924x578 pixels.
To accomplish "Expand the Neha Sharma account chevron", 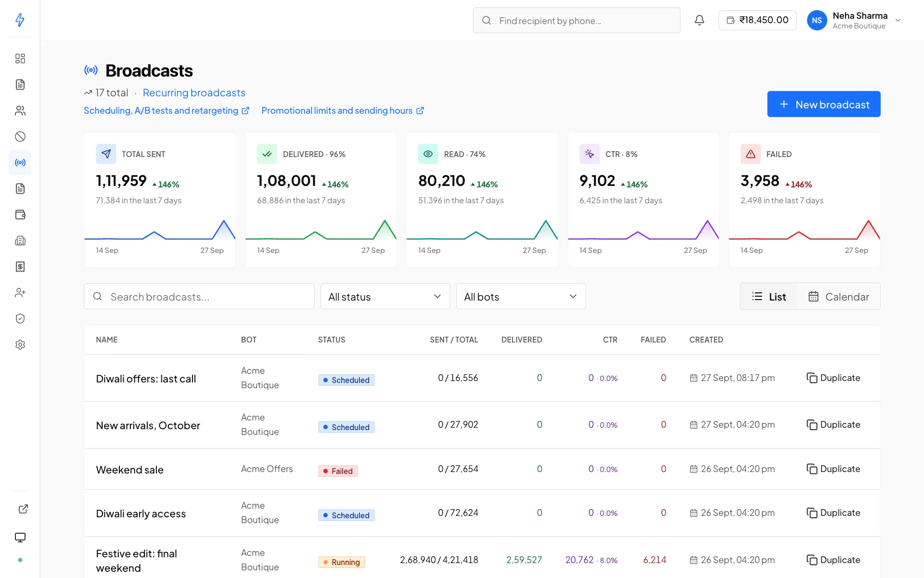I will [898, 20].
